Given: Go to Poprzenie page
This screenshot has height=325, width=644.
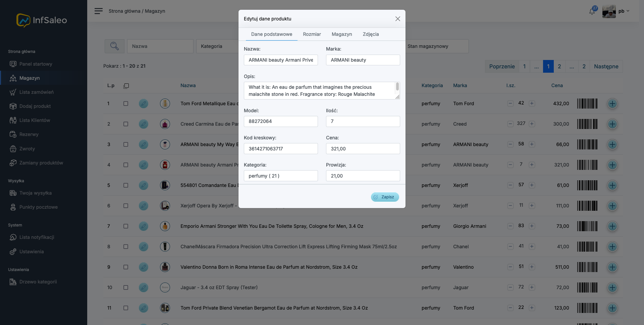Looking at the screenshot, I should click(502, 66).
